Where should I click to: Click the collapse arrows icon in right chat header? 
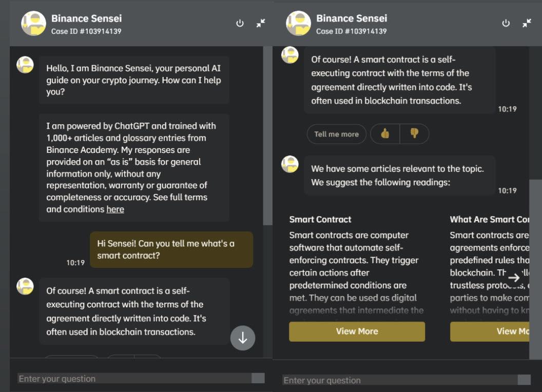point(527,23)
